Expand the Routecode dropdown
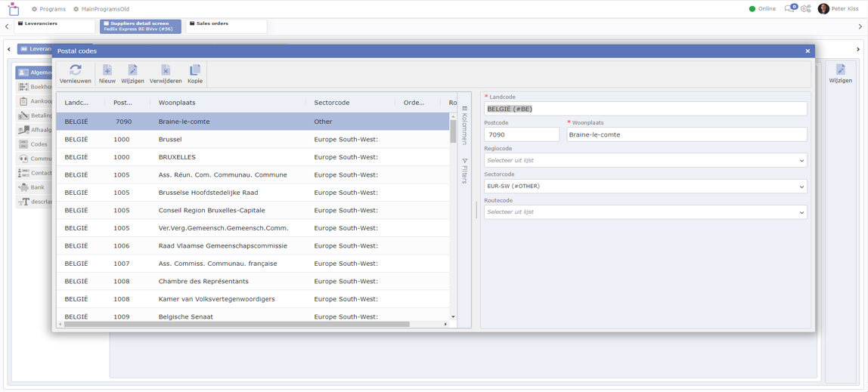The image size is (868, 392). click(645, 212)
